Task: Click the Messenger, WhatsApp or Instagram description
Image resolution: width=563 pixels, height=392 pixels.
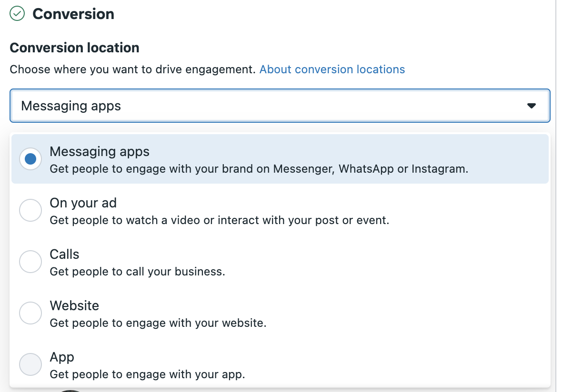Action: (x=259, y=169)
